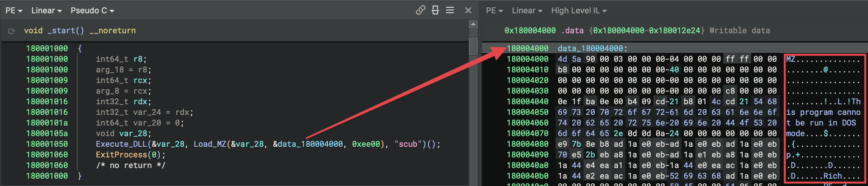Viewport: 868px width, 186px height.
Task: Click the 'int64_t rcx;' declaration line
Action: click(x=124, y=80)
